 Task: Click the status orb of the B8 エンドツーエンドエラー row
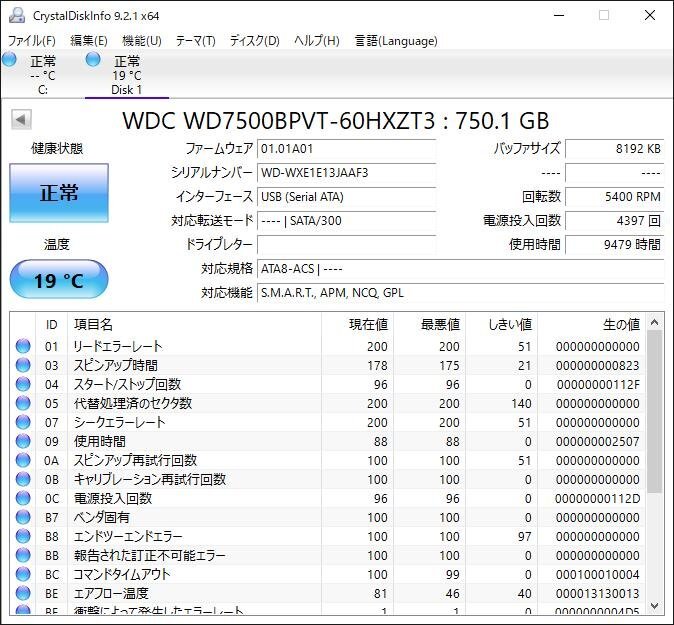23,536
